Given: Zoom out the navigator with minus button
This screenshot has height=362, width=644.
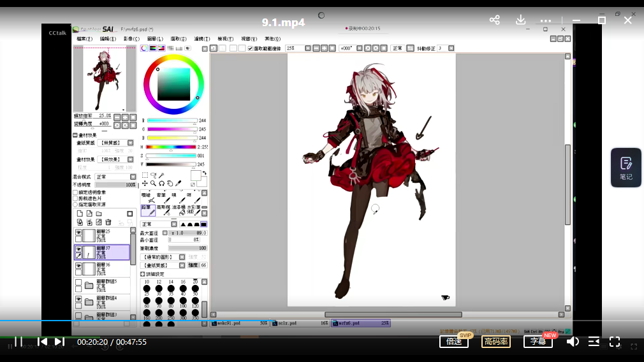Looking at the screenshot, I should pyautogui.click(x=117, y=117).
